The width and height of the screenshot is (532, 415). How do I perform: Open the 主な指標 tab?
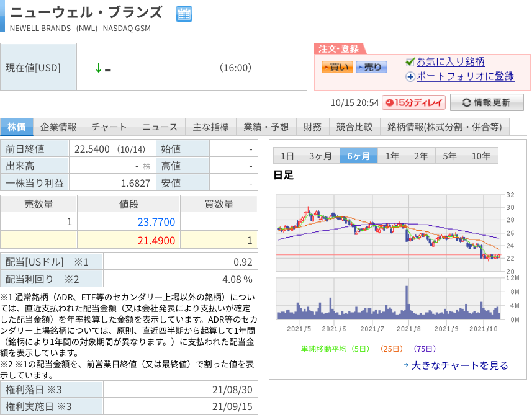point(210,127)
